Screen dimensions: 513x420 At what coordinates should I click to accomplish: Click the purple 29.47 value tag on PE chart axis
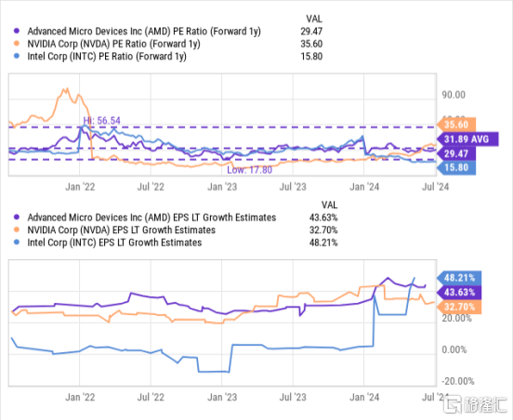pyautogui.click(x=456, y=153)
